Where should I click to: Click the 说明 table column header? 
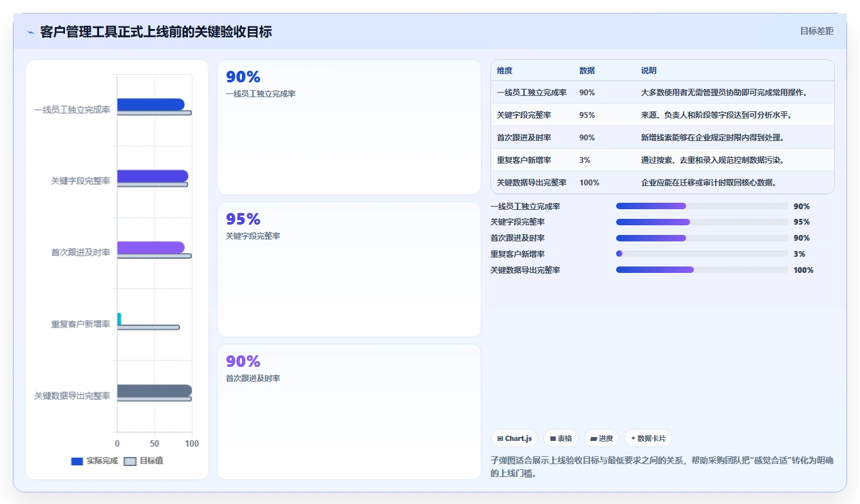649,71
